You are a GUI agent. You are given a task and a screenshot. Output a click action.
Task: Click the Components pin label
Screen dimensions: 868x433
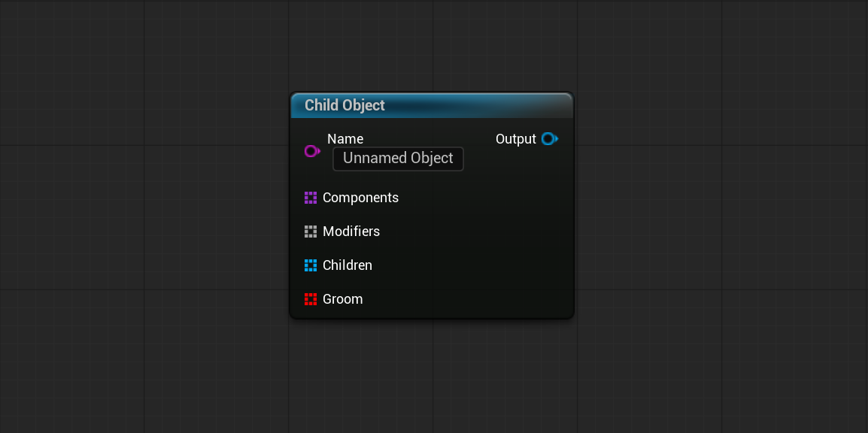coord(360,198)
